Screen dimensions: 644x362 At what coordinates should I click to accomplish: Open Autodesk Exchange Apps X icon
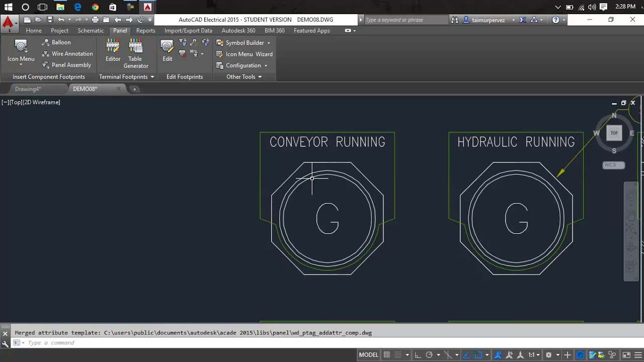[523, 20]
